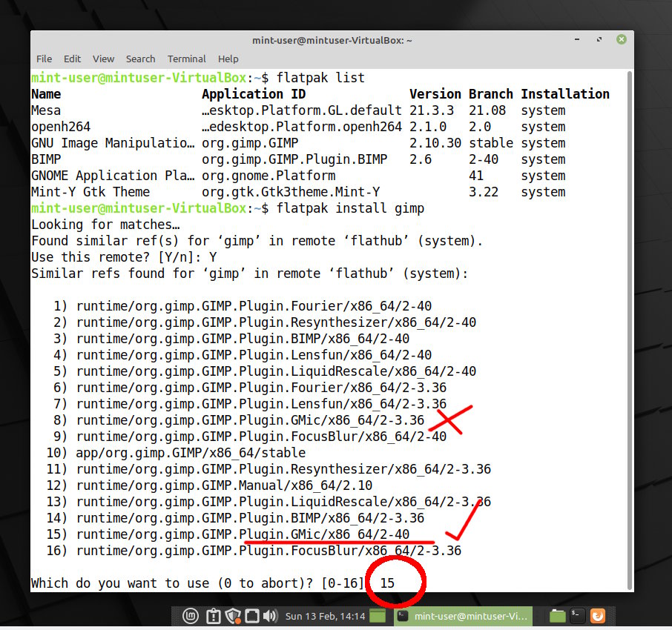The width and height of the screenshot is (672, 630).
Task: Click the typed answer 15 at the prompt
Action: 387,583
